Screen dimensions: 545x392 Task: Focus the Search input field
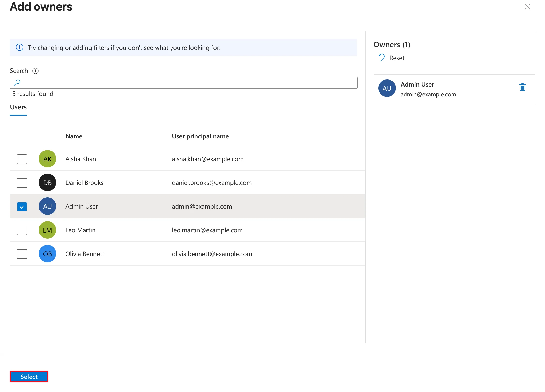tap(184, 83)
